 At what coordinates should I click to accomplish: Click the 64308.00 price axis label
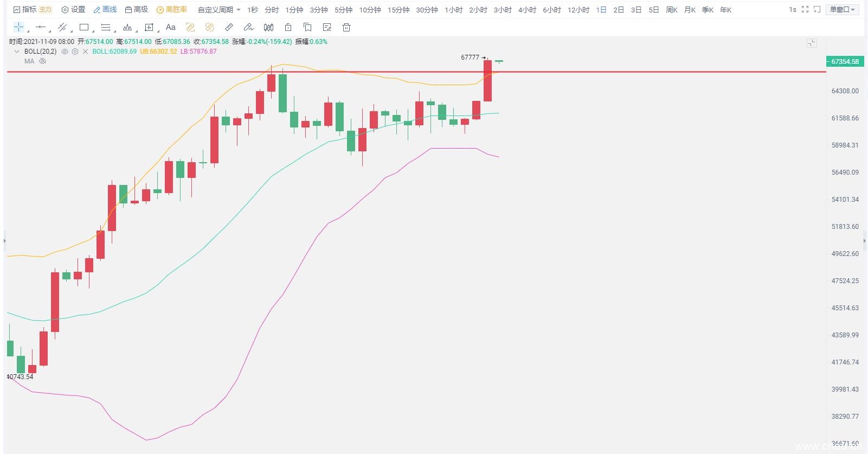(845, 91)
